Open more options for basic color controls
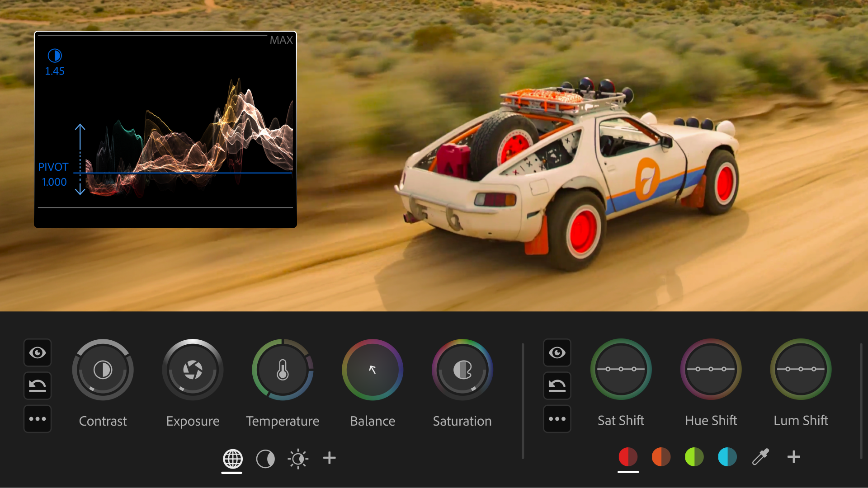Screen dimensions: 868x488 click(38, 419)
